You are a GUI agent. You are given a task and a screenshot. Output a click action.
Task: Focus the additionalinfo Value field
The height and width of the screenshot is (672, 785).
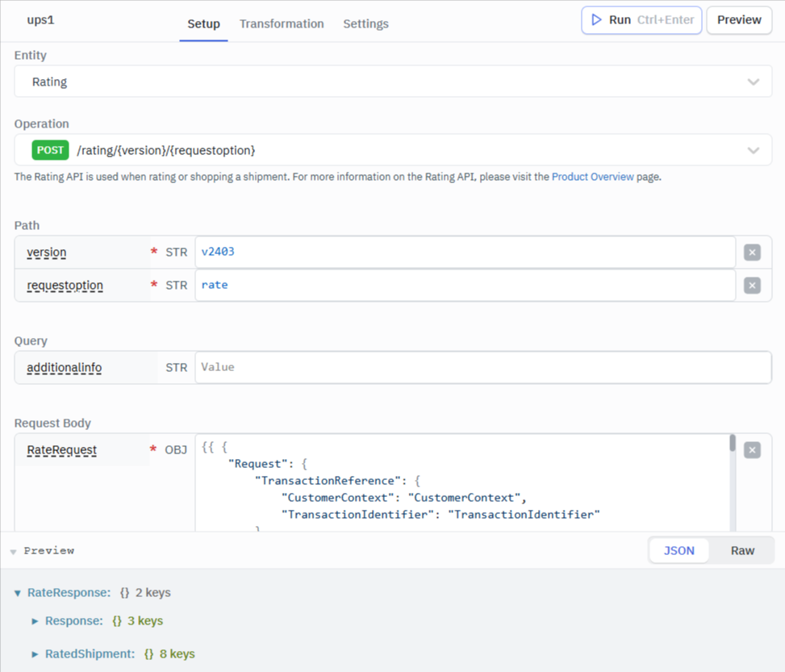coord(483,368)
